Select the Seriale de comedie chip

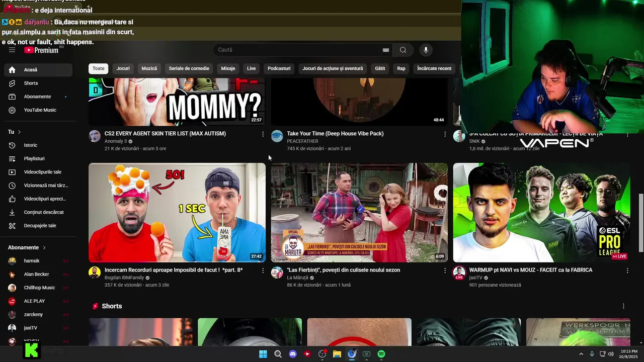pyautogui.click(x=189, y=68)
